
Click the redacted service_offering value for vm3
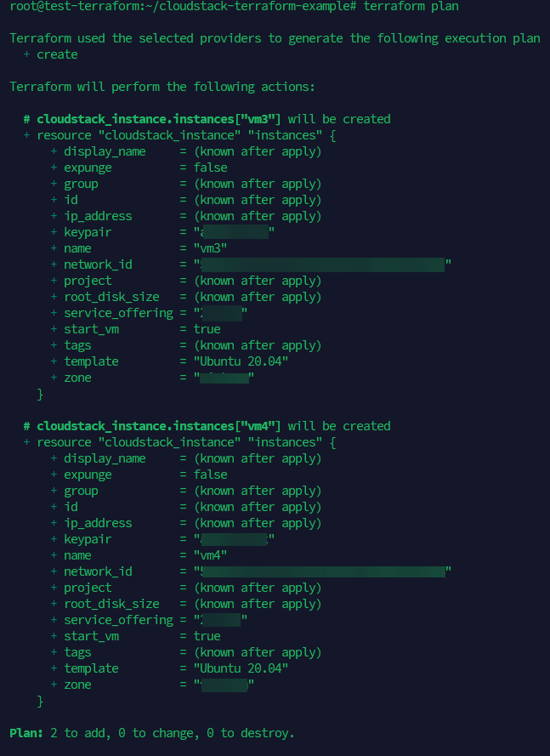point(220,313)
